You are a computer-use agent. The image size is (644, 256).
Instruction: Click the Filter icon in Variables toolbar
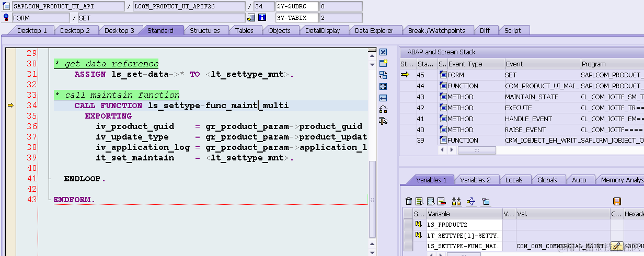click(x=485, y=201)
